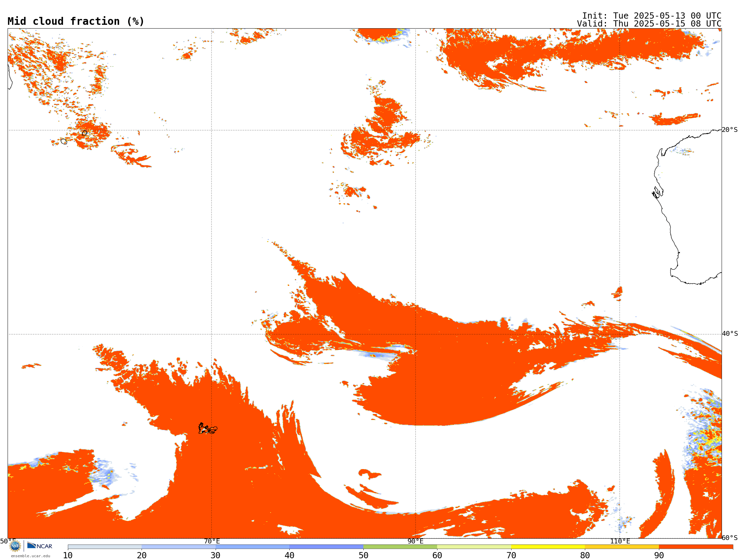Click the colorbar tick label 20
This screenshot has width=744, height=560.
(142, 556)
